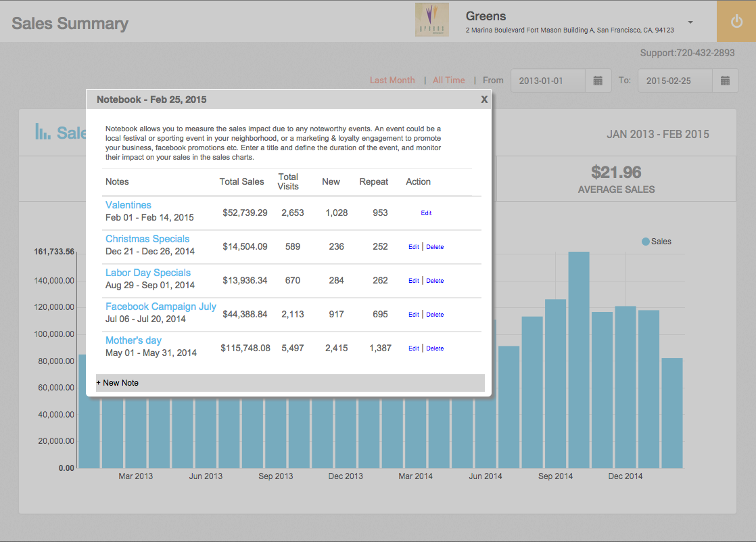756x542 pixels.
Task: Toggle the Sales legend dot
Action: (x=646, y=242)
